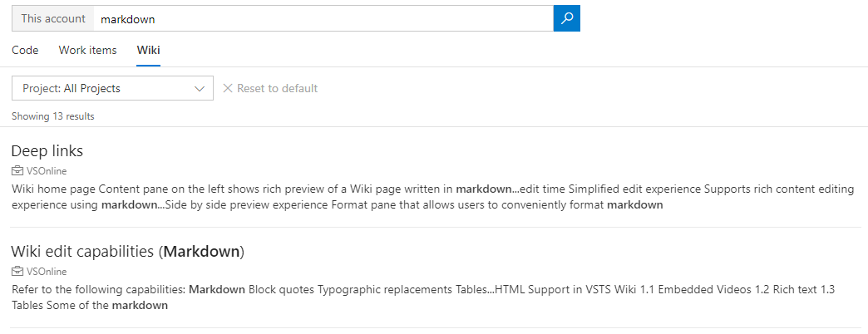
Task: Click the Deep links result snippet text
Action: 433,197
